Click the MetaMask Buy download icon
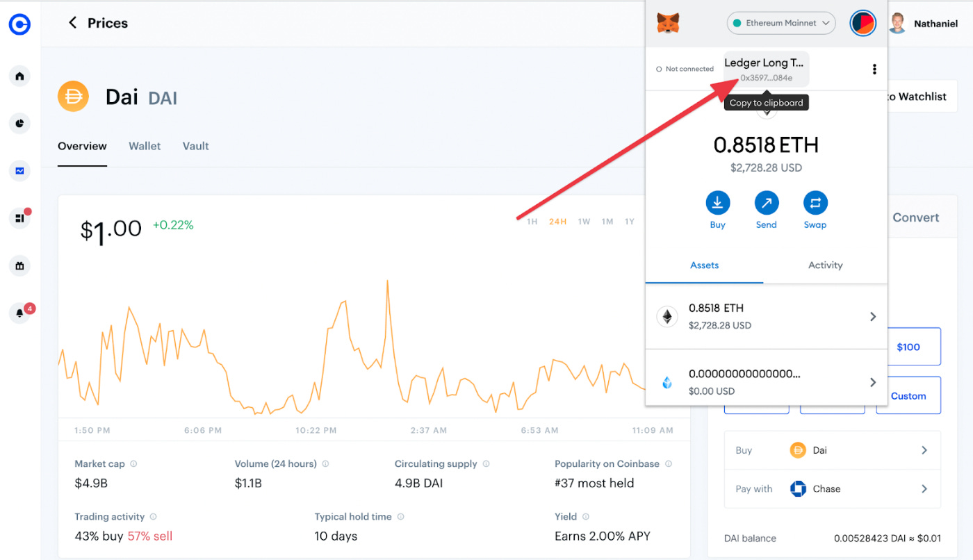 pyautogui.click(x=718, y=203)
